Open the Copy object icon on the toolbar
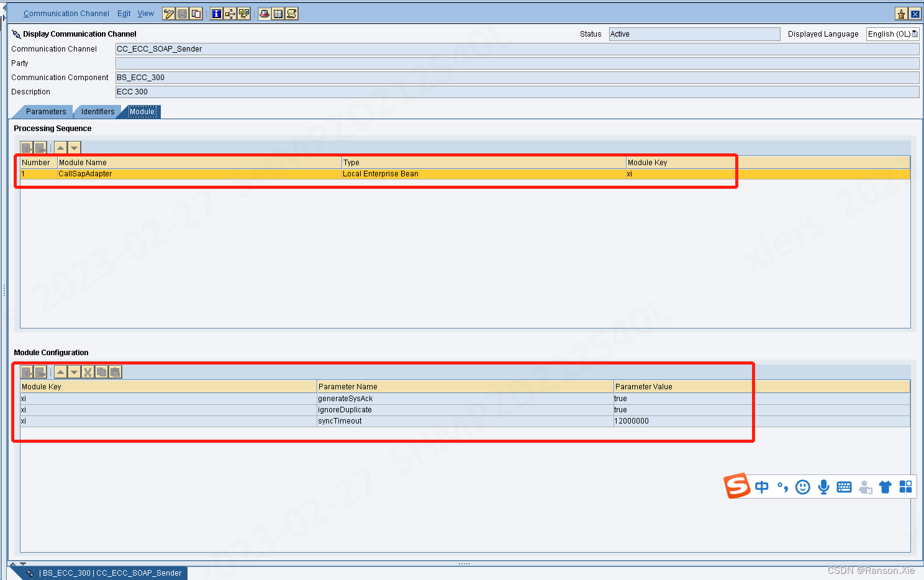 pyautogui.click(x=196, y=13)
